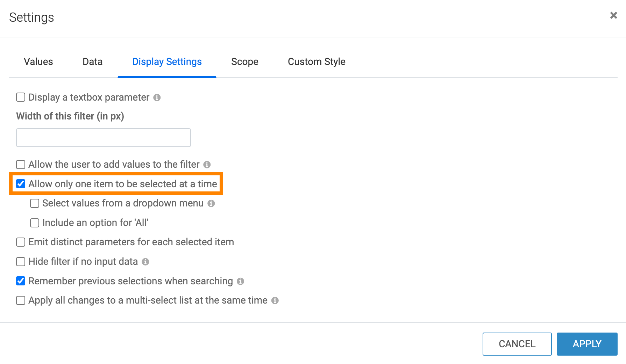Click info icon beside Remember previous selections
The width and height of the screenshot is (626, 364).
pyautogui.click(x=240, y=281)
